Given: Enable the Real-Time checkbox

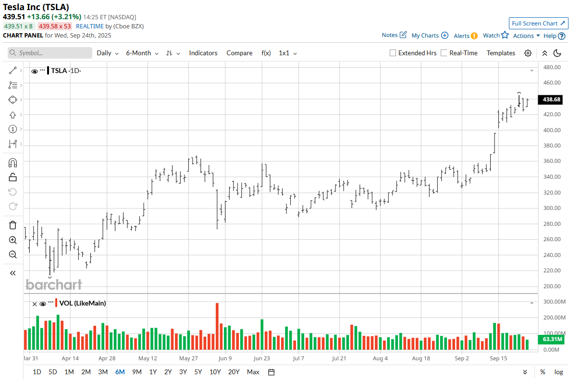Looking at the screenshot, I should 444,53.
